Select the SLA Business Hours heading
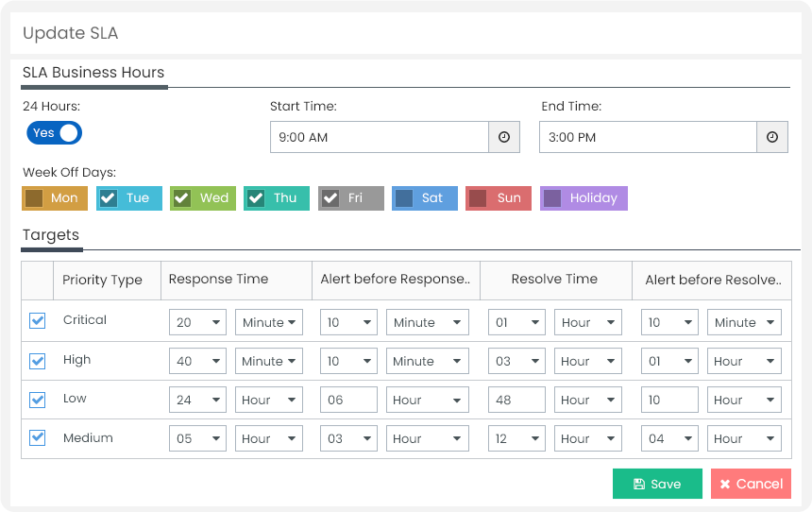The width and height of the screenshot is (812, 512). [93, 73]
